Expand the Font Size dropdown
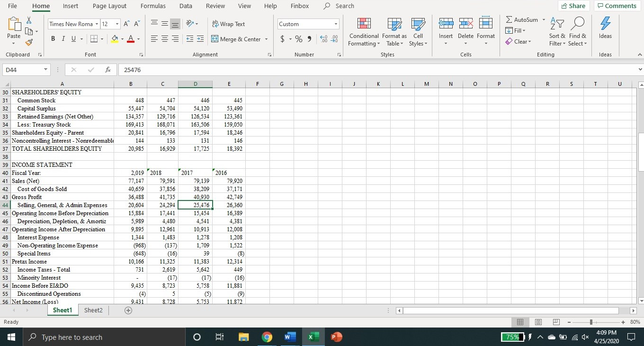Viewport: 644px width, 346px height. [116, 24]
